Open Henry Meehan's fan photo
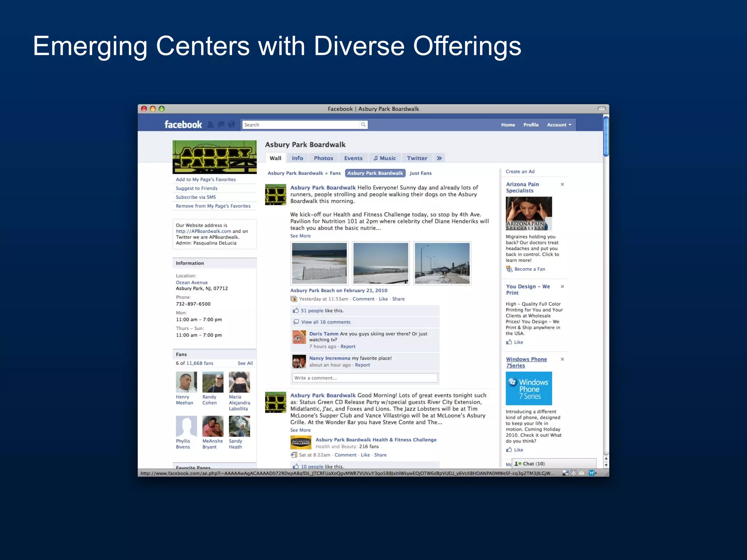 (186, 382)
